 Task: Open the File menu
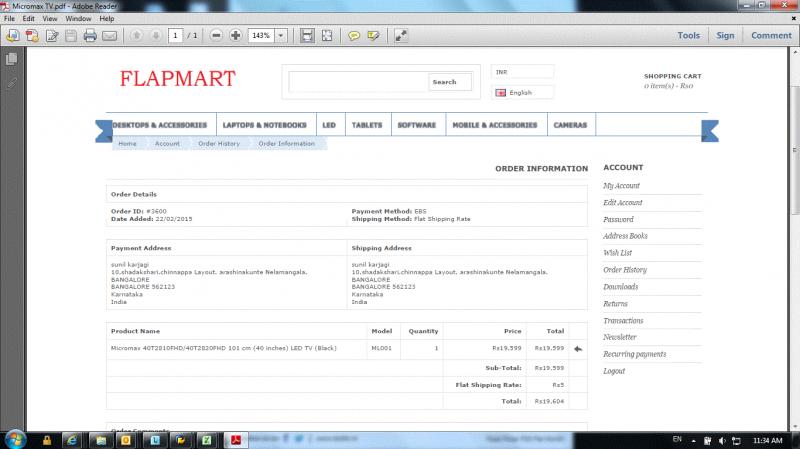[x=9, y=18]
